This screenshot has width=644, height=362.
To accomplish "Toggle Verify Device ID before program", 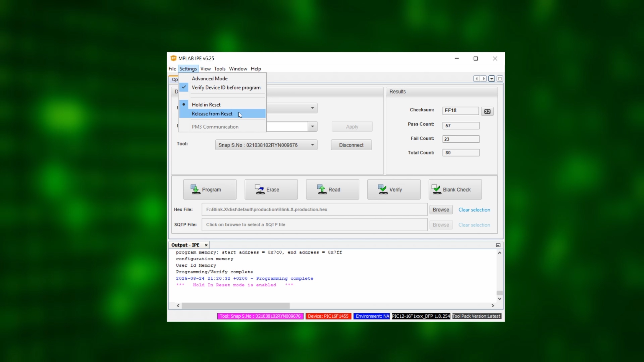I will coord(226,87).
